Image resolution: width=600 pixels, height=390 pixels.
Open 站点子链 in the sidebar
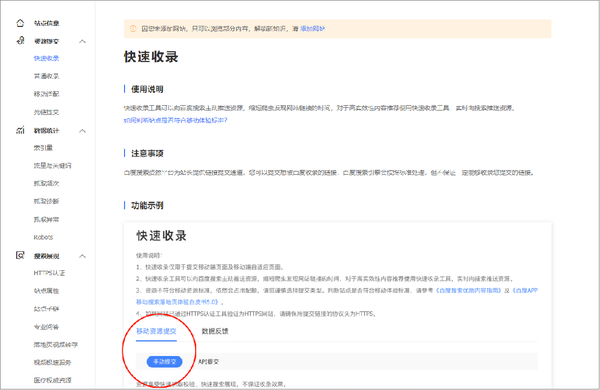tap(46, 309)
